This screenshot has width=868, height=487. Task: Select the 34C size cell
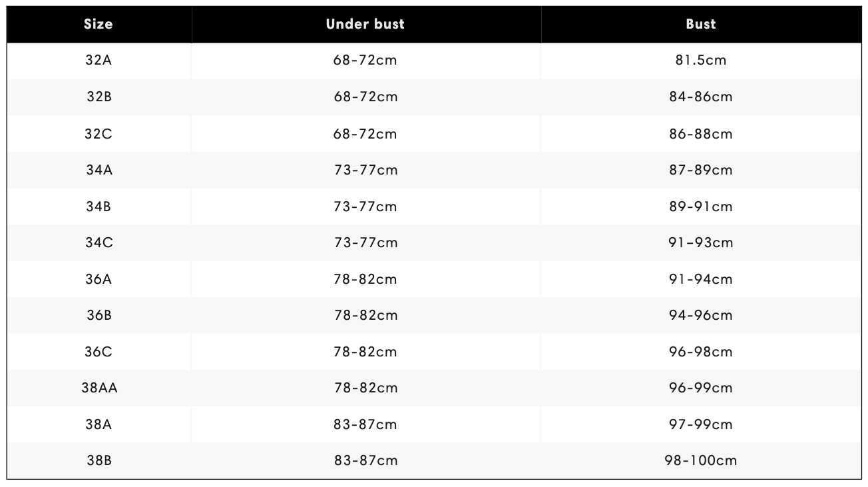point(99,243)
